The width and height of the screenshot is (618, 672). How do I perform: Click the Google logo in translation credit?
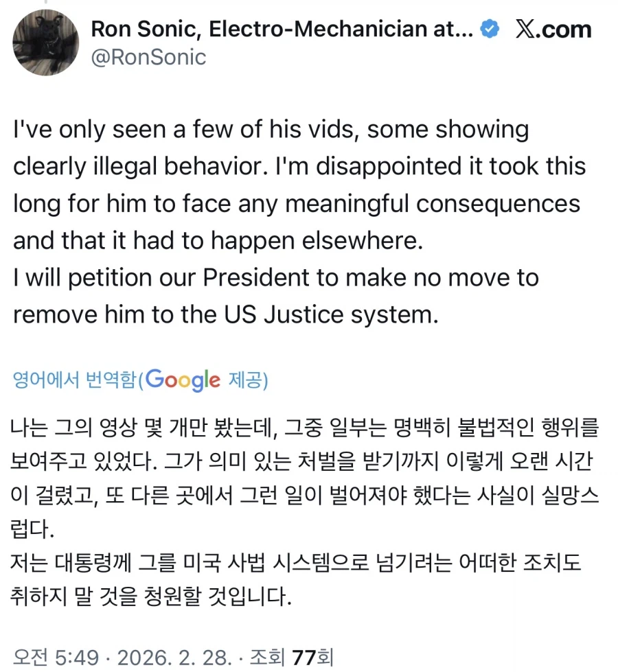[183, 379]
